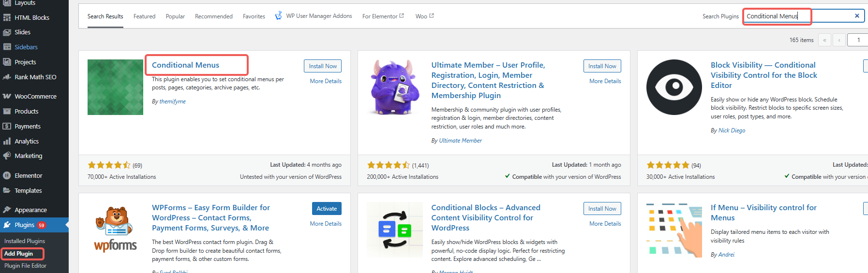
Task: Click the Marketing megaphone icon
Action: (7, 156)
